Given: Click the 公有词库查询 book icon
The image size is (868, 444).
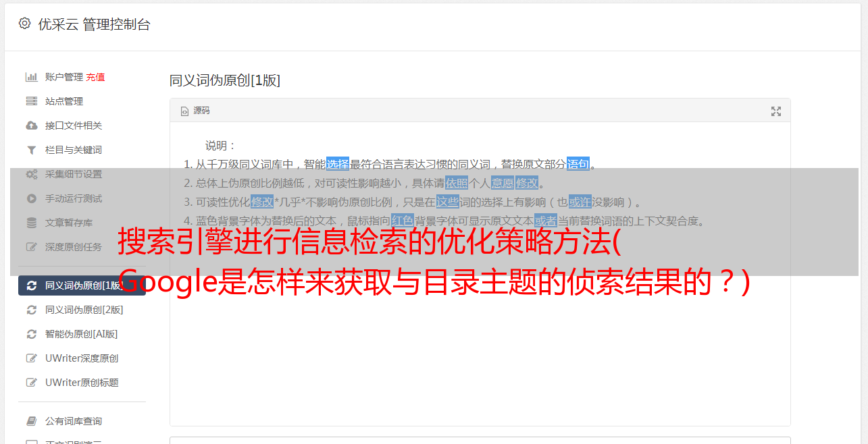Looking at the screenshot, I should click(31, 421).
